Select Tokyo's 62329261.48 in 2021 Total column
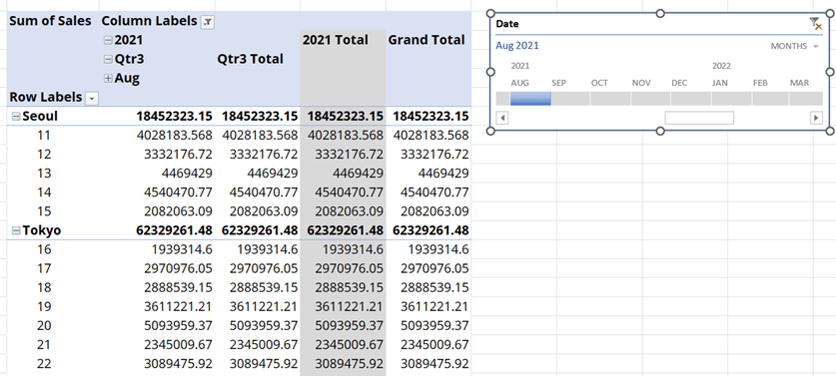This screenshot has height=376, width=836. click(x=345, y=230)
